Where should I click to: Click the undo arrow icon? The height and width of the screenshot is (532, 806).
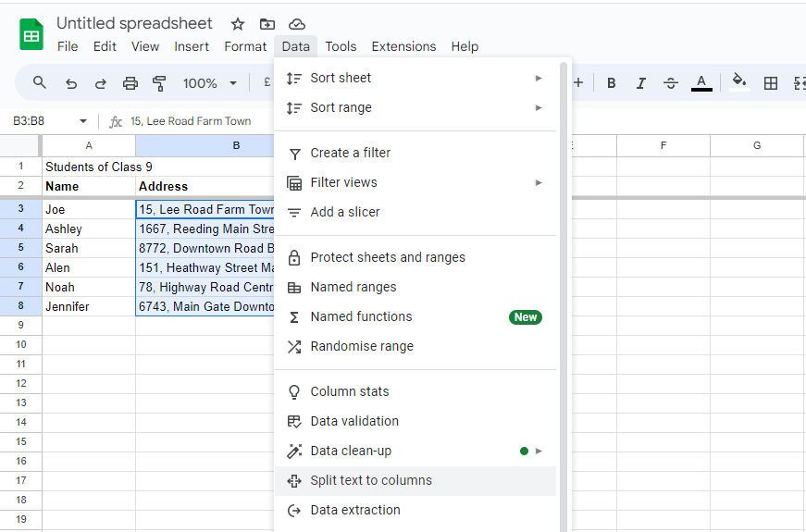71,83
